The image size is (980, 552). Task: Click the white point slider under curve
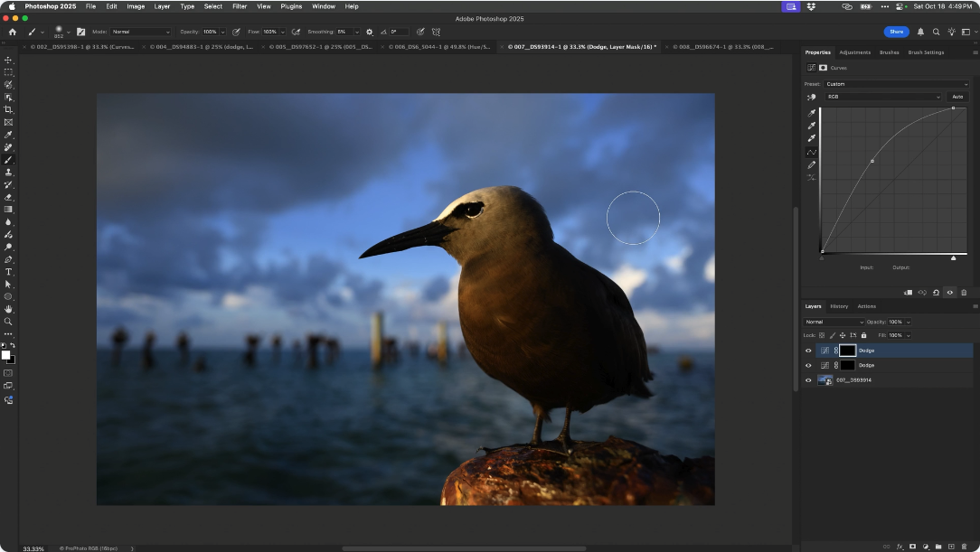(953, 258)
